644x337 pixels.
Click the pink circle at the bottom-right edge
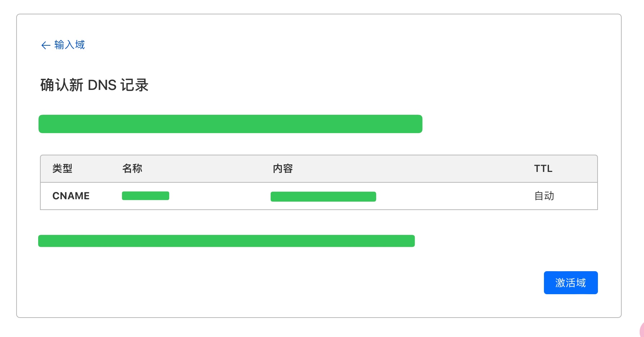(x=641, y=330)
